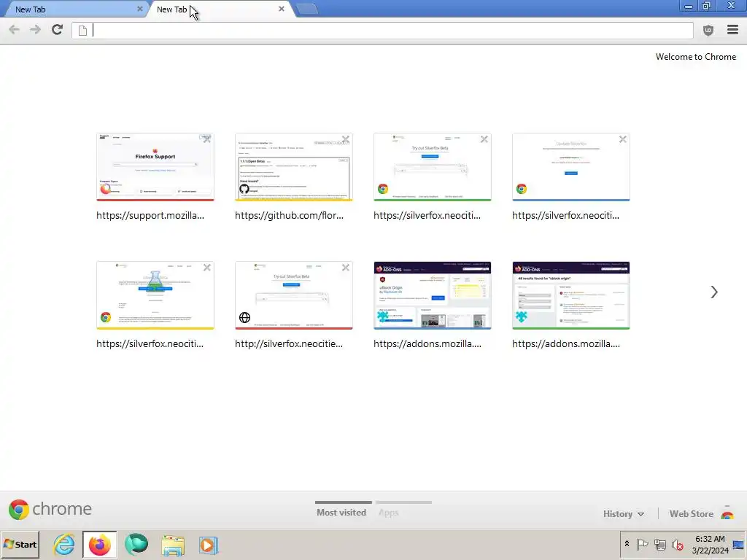Open the Windows Start menu
Image resolution: width=747 pixels, height=560 pixels.
[x=20, y=544]
